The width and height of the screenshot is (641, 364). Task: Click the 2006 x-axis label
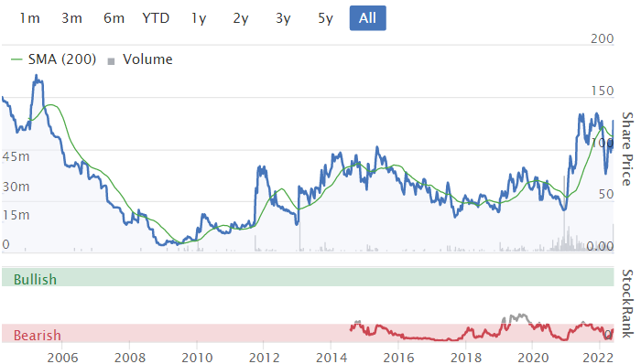coord(62,358)
